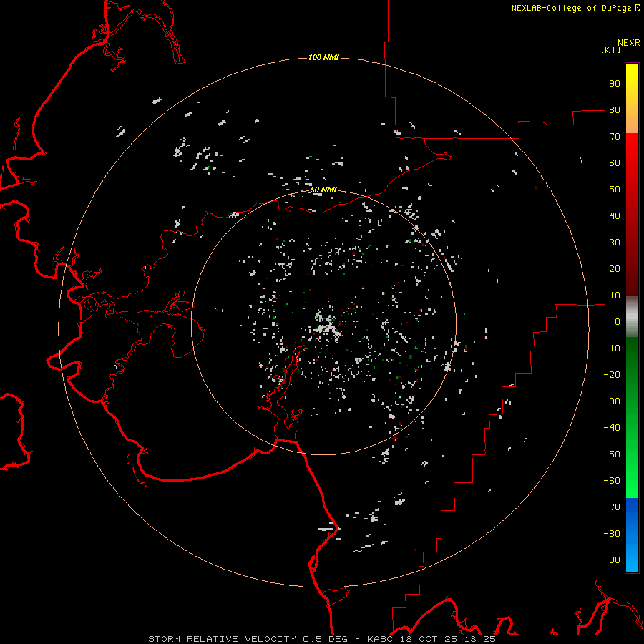This screenshot has width=644, height=644.
Task: Click the KABC station identifier in the caption
Action: 381,639
